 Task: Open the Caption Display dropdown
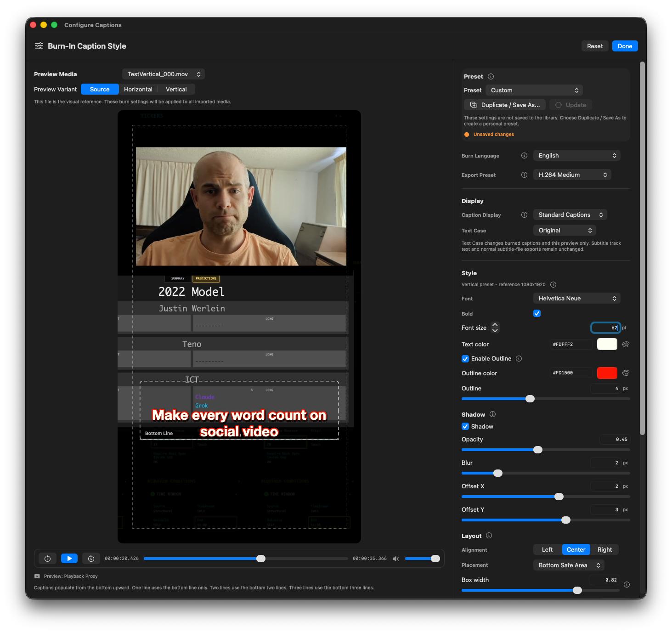pyautogui.click(x=570, y=215)
